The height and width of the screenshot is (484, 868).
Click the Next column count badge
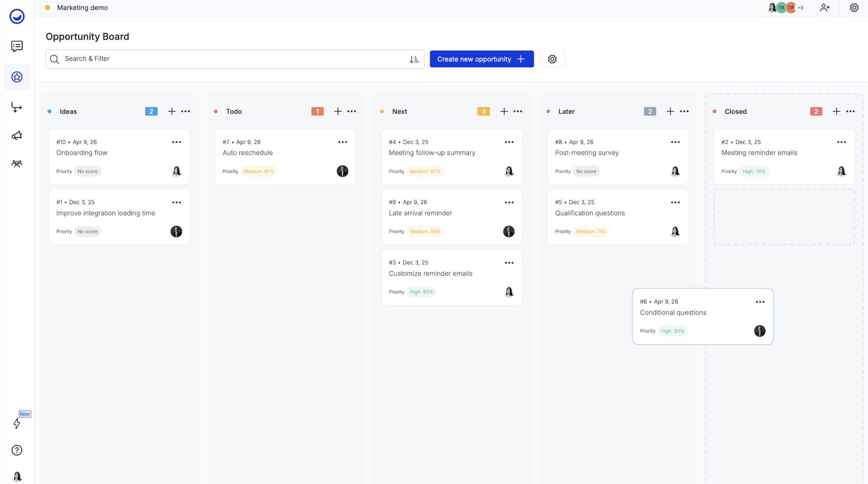(x=484, y=111)
